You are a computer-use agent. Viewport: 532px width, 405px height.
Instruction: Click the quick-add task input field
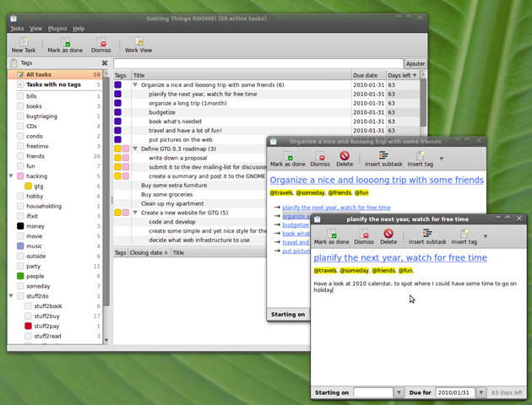coord(258,63)
